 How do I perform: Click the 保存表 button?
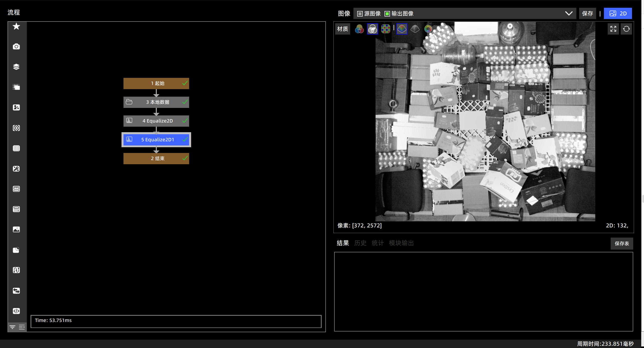(x=622, y=244)
